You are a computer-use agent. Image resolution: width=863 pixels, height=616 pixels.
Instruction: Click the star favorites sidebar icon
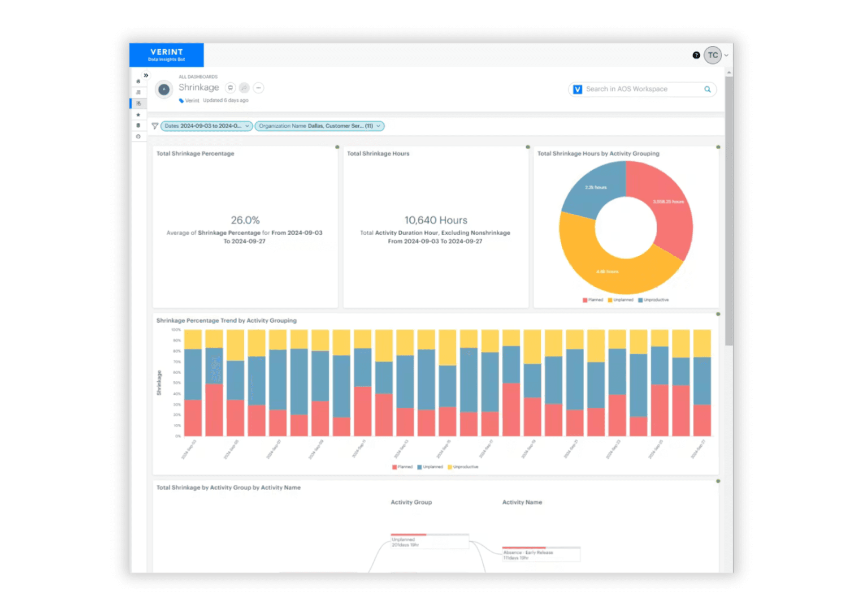138,115
